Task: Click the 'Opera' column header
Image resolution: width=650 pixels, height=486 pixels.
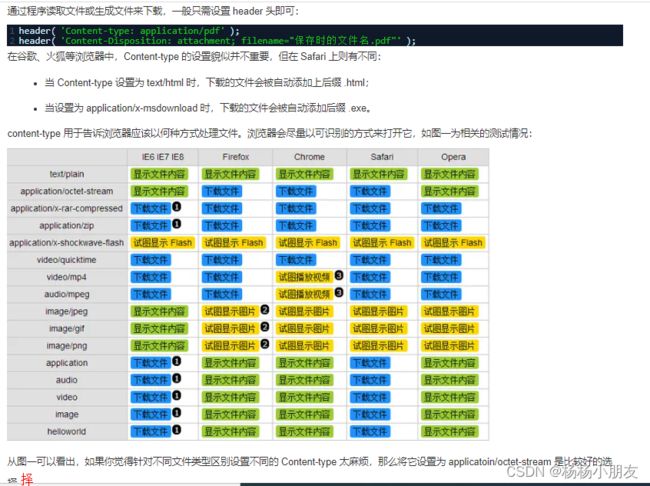Action: (x=453, y=157)
